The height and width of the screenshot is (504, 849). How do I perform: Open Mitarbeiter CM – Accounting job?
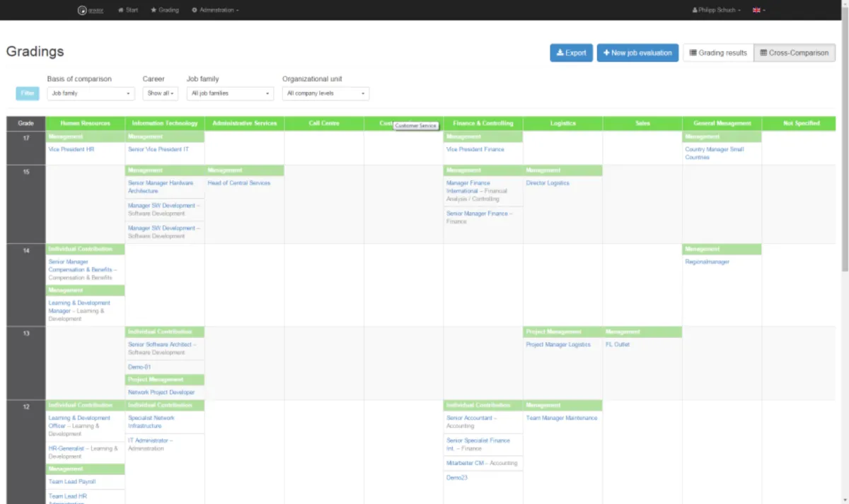pos(482,464)
